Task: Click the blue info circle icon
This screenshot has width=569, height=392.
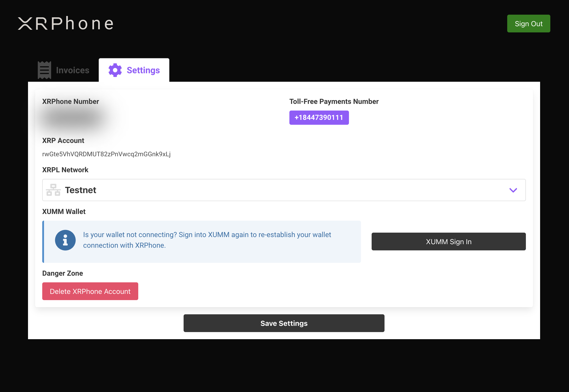Action: [65, 240]
